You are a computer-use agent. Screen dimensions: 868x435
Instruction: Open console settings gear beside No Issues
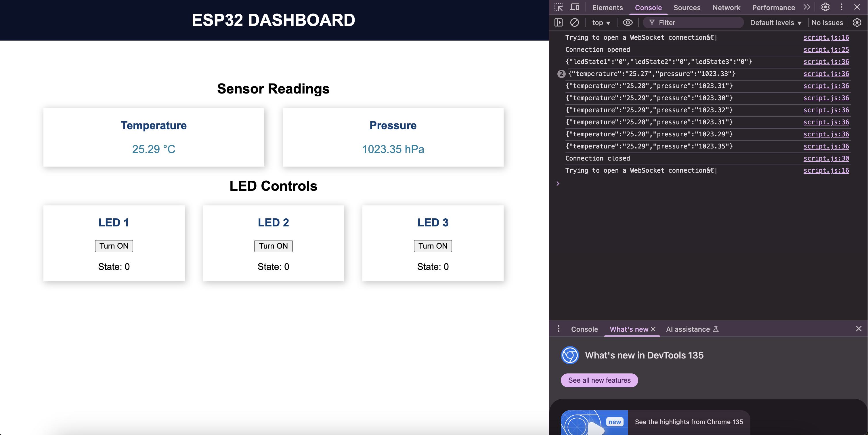pos(857,22)
